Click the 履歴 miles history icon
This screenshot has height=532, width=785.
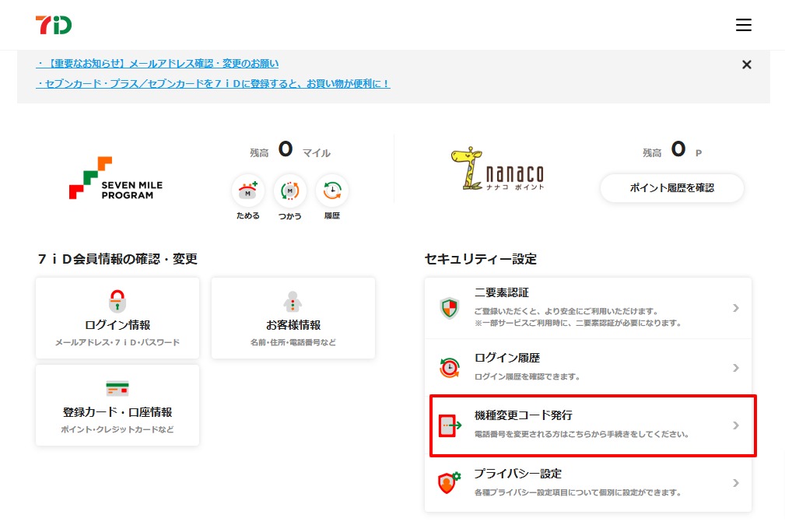[x=332, y=191]
